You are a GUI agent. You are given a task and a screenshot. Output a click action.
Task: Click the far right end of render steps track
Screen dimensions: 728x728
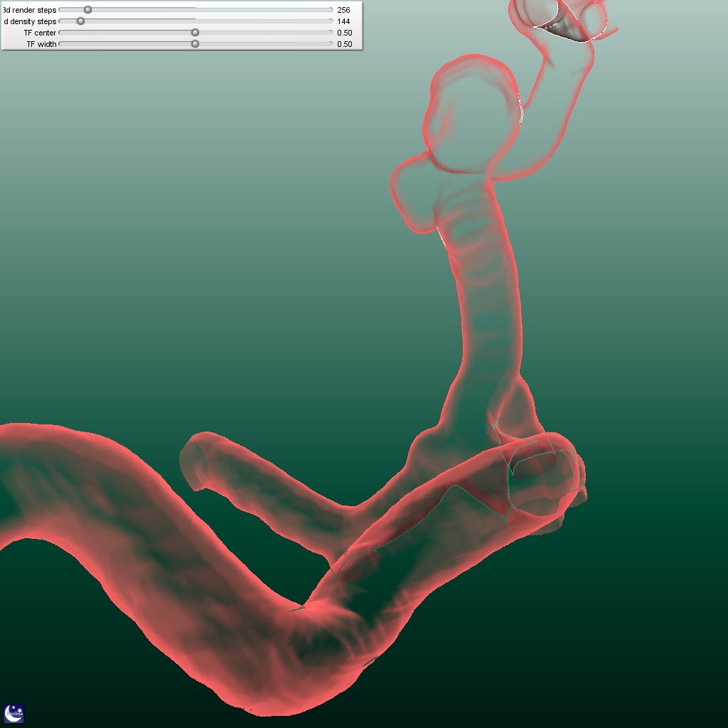[x=331, y=10]
